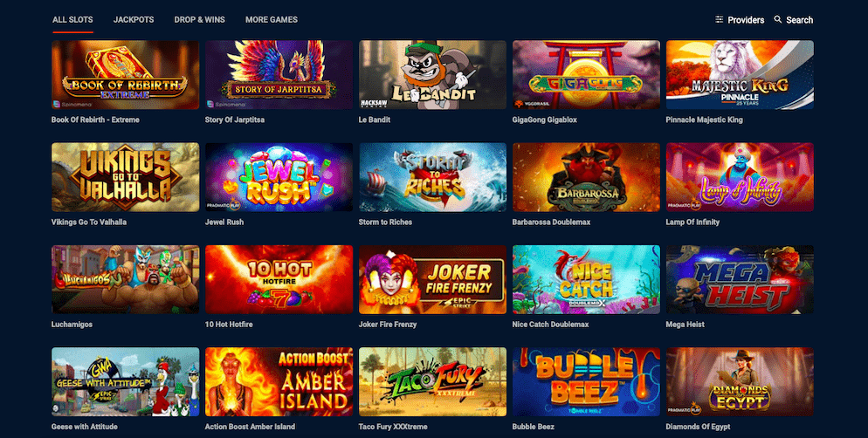Screen dimensions: 868x438
Task: Click the Search magnifier icon
Action: tap(778, 19)
